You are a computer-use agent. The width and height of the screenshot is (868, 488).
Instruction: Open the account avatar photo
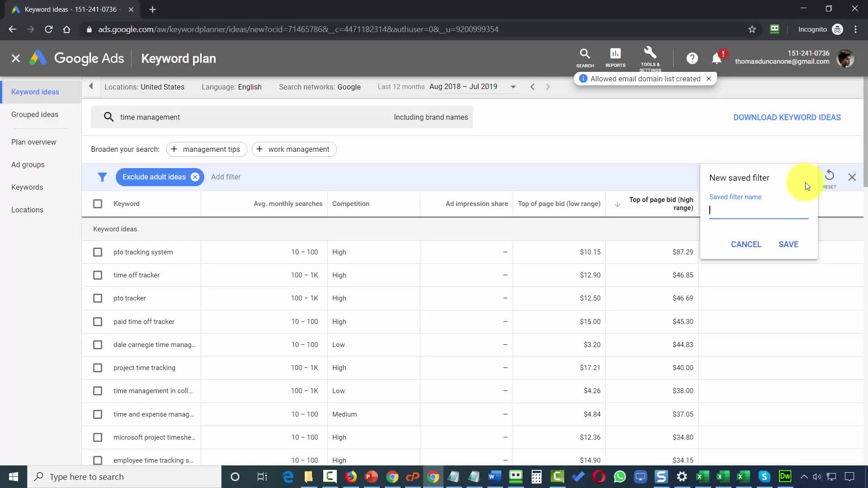(845, 58)
